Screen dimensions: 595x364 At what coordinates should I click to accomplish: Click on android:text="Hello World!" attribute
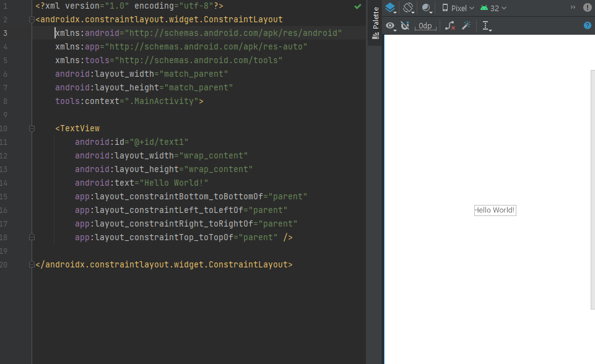[141, 183]
